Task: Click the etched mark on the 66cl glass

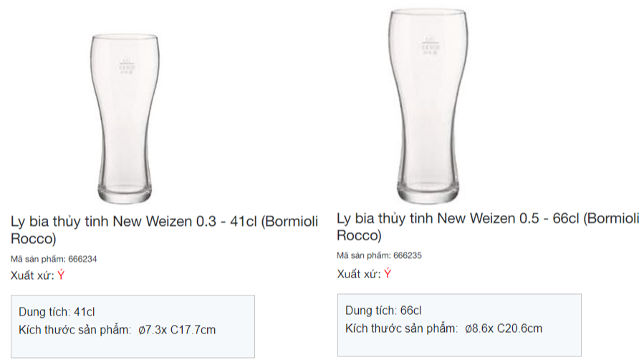Action: coord(428,45)
